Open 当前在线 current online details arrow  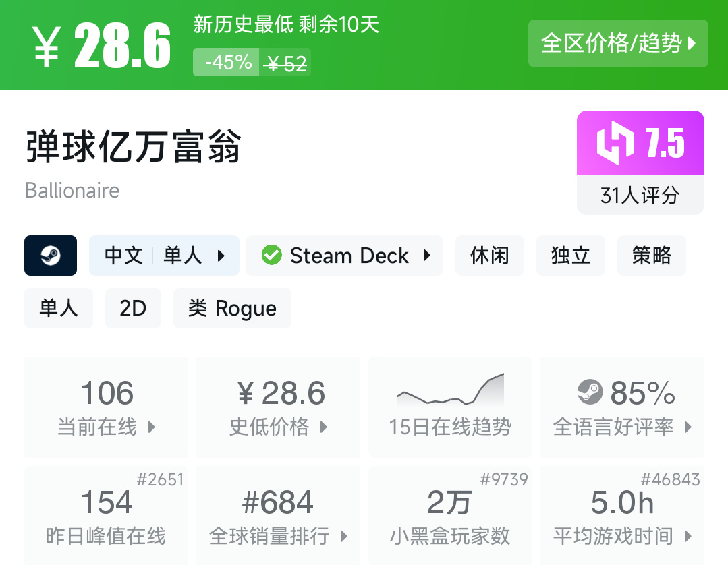pos(151,427)
